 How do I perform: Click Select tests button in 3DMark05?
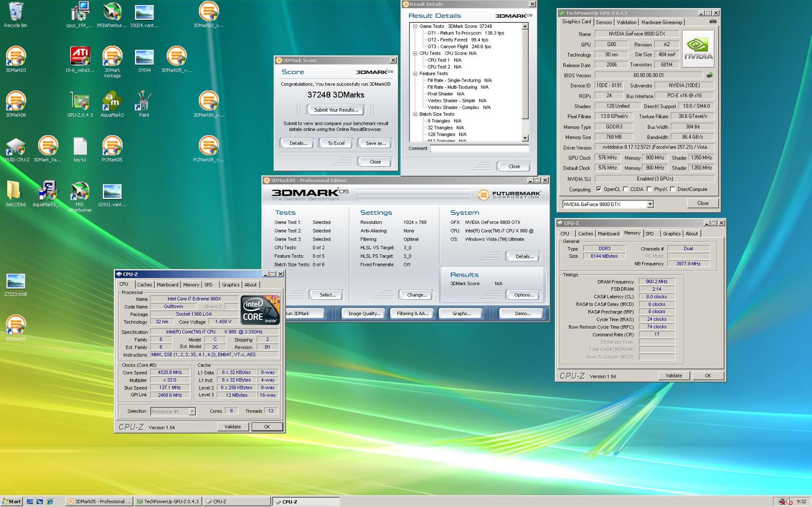pyautogui.click(x=327, y=295)
